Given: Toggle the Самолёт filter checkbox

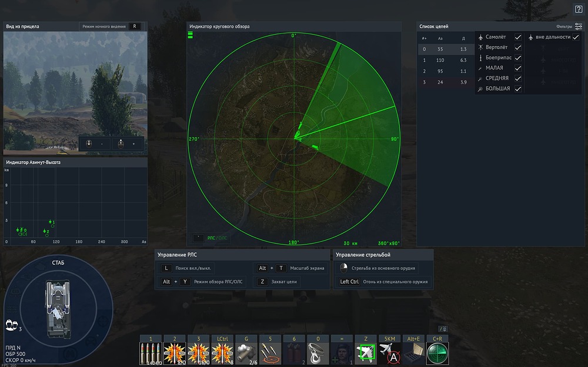Looking at the screenshot, I should [x=518, y=37].
